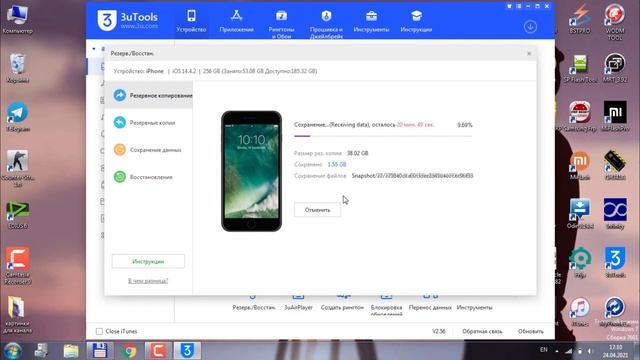Viewport: 640px width, 360px height.
Task: Open the 'В чем разница?' link
Action: [x=148, y=281]
